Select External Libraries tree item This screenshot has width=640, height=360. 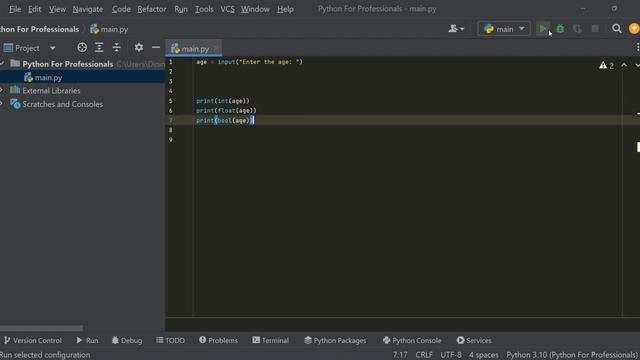point(51,90)
